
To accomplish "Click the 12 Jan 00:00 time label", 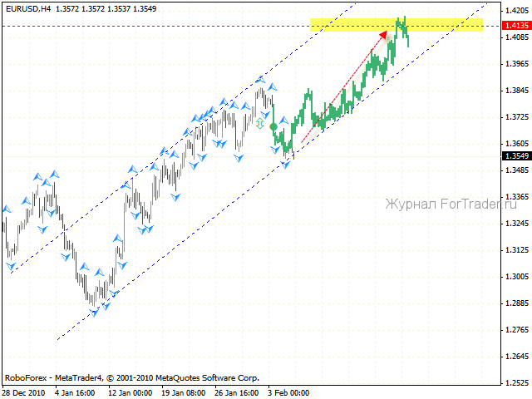I will (129, 392).
